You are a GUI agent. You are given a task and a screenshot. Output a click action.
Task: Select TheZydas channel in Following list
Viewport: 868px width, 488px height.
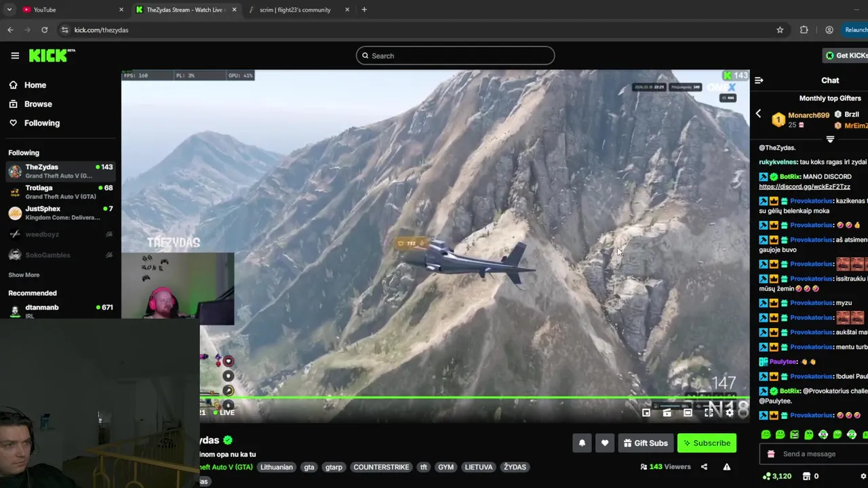(60, 171)
